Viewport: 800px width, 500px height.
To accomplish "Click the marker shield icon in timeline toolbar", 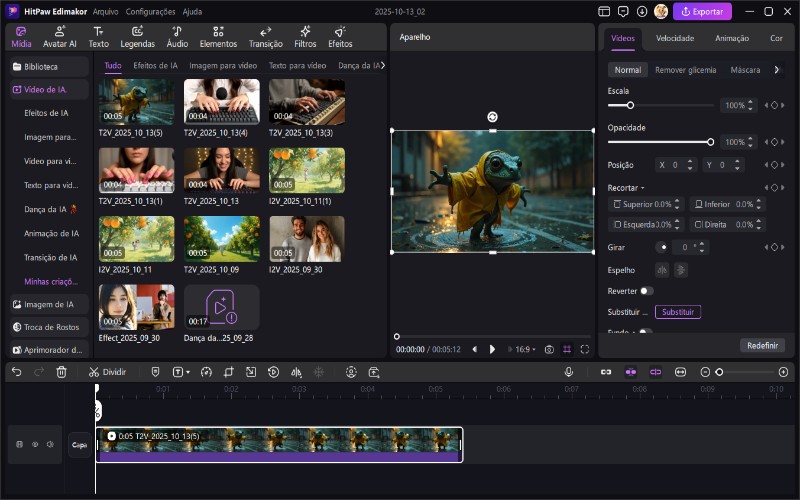I will click(x=156, y=372).
